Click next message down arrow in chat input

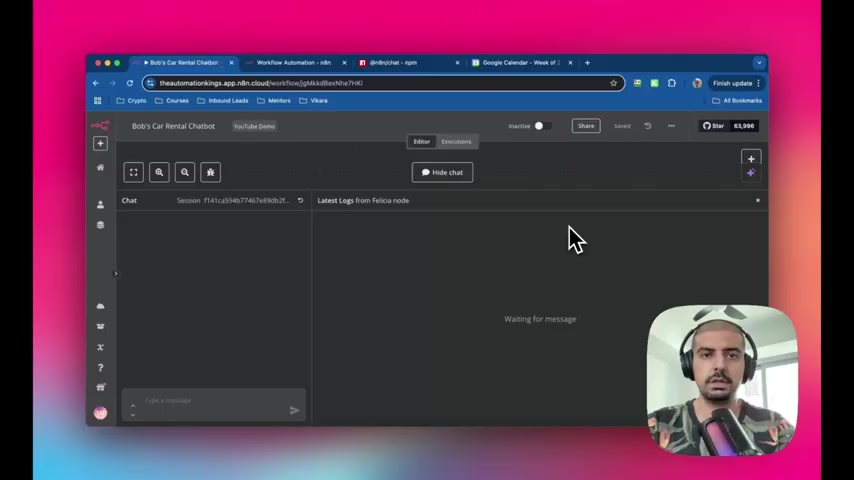coord(133,415)
